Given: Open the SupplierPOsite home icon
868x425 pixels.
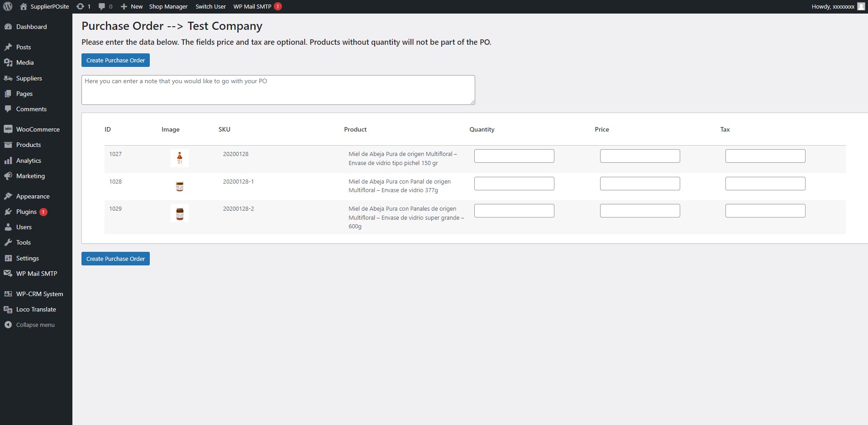Looking at the screenshot, I should pyautogui.click(x=24, y=6).
